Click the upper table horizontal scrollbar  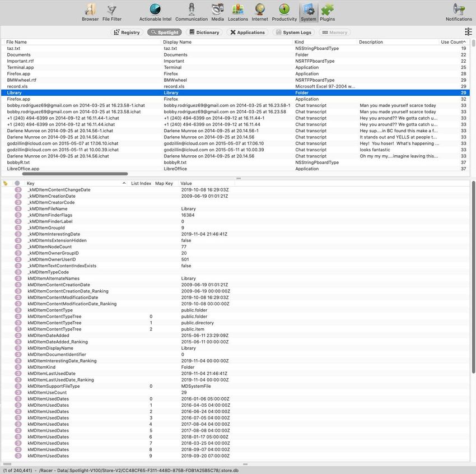[x=75, y=174]
